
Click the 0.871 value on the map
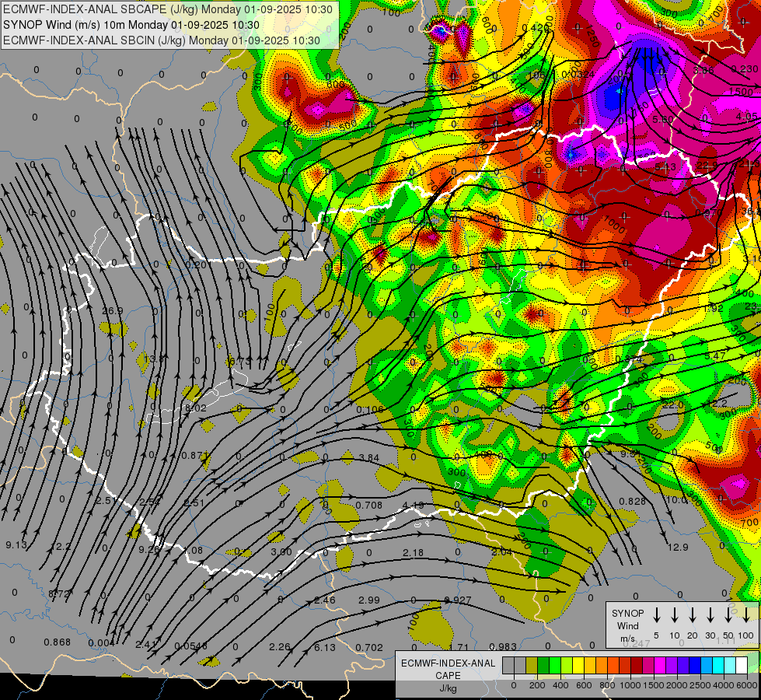[x=194, y=456]
